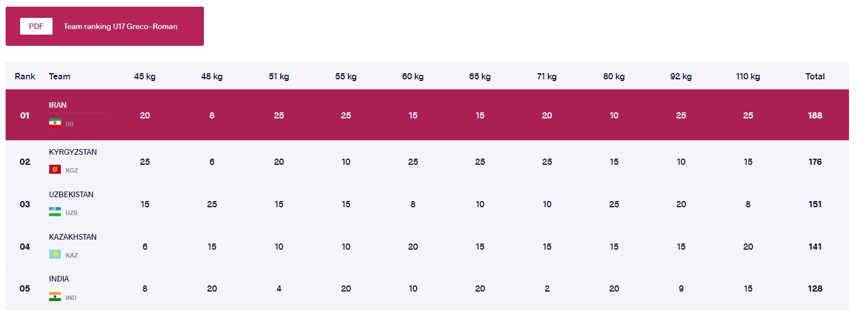This screenshot has height=310, width=868.
Task: Select the IRAN team name
Action: (x=58, y=105)
